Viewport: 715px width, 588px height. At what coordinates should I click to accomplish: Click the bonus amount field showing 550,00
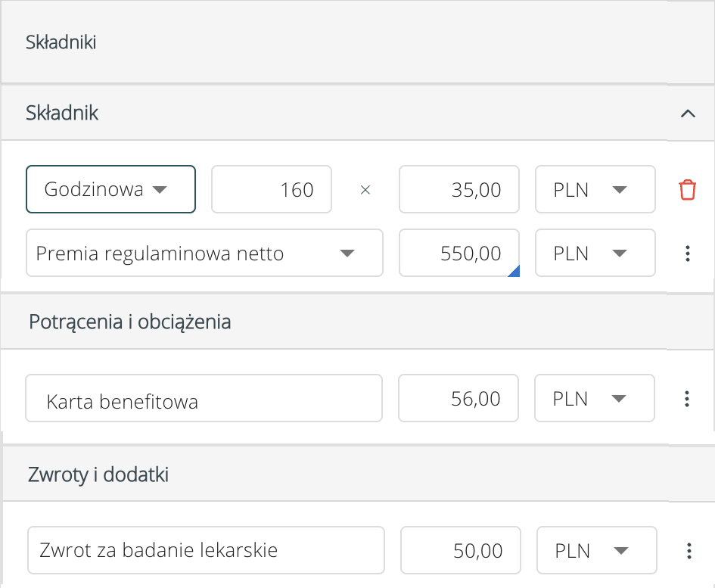[x=459, y=254]
